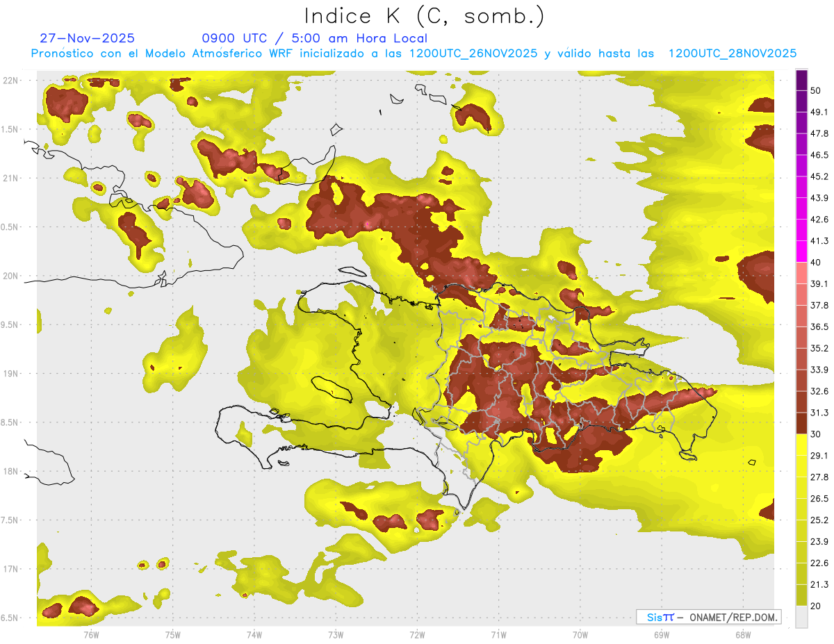The image size is (834, 644).
Task: Click the colorbar value 33.9
Action: pyautogui.click(x=819, y=370)
